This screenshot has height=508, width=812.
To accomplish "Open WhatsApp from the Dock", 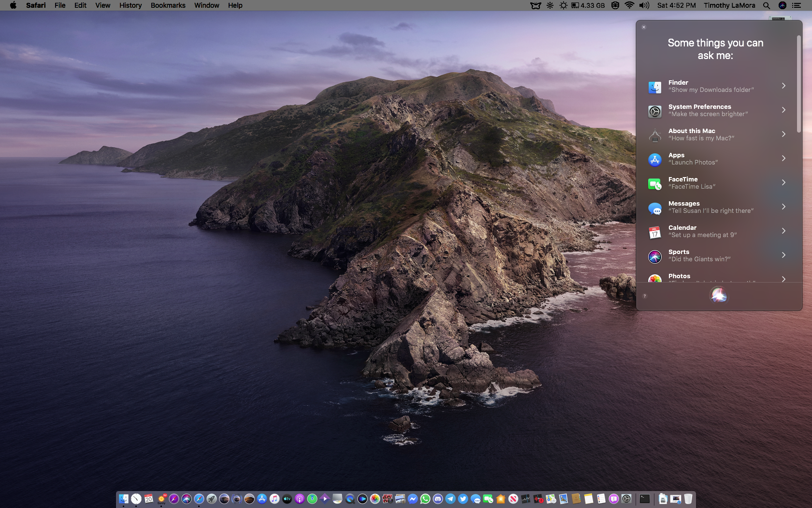I will tap(425, 499).
